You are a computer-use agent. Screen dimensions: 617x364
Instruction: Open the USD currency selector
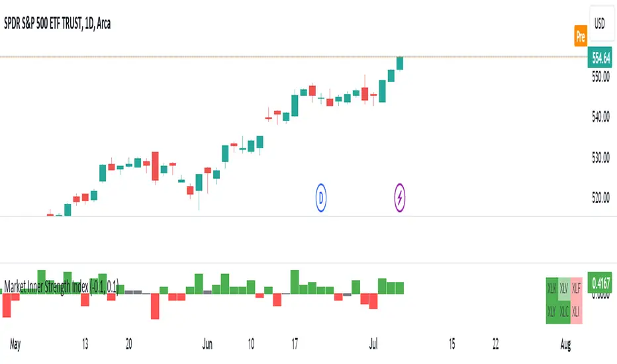click(599, 19)
